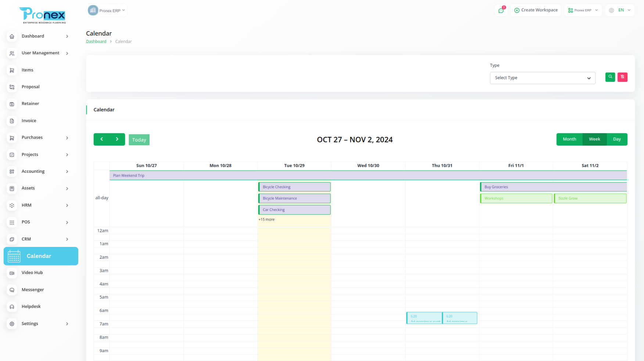Switch to Week view
The image size is (644, 361).
(594, 139)
